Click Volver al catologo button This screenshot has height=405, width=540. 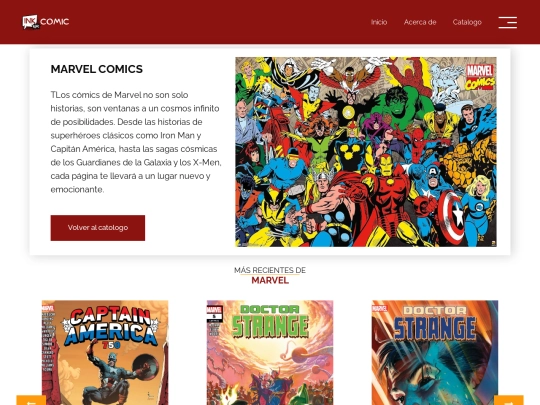[98, 228]
